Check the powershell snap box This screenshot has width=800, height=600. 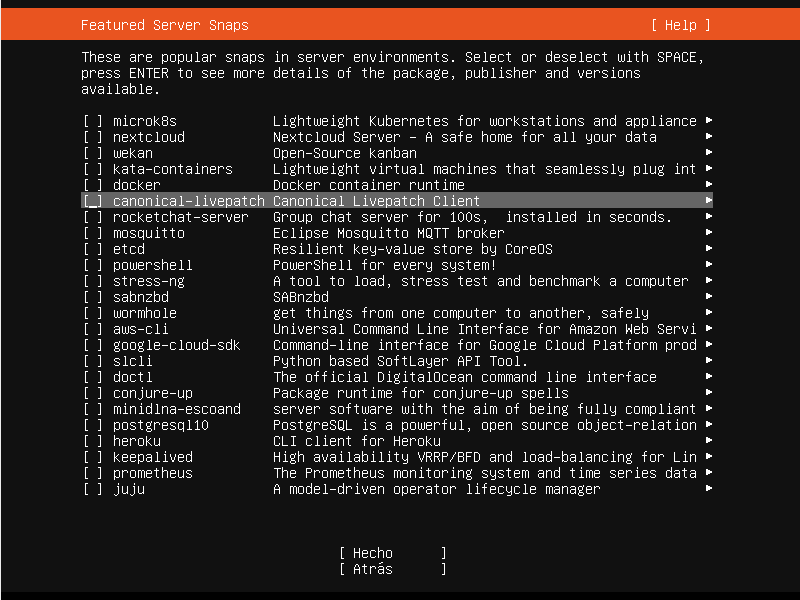pyautogui.click(x=93, y=265)
